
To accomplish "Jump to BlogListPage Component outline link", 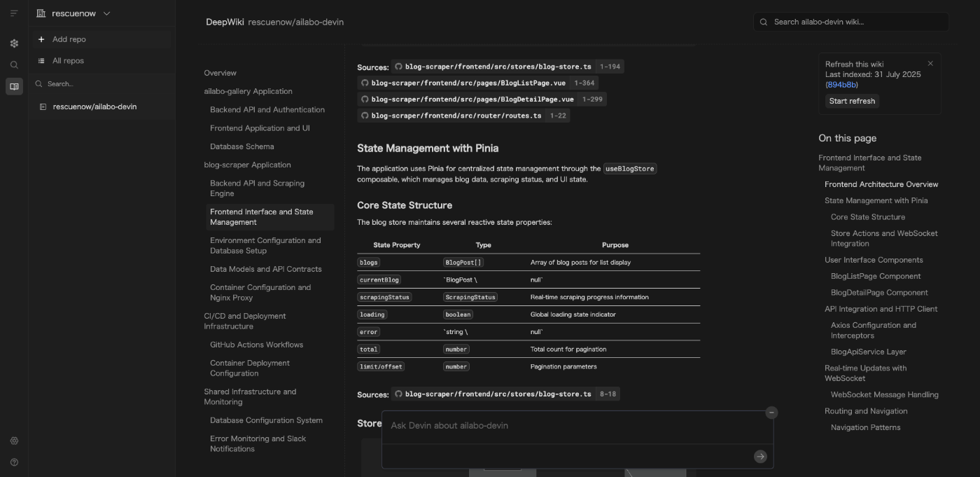I will 876,276.
